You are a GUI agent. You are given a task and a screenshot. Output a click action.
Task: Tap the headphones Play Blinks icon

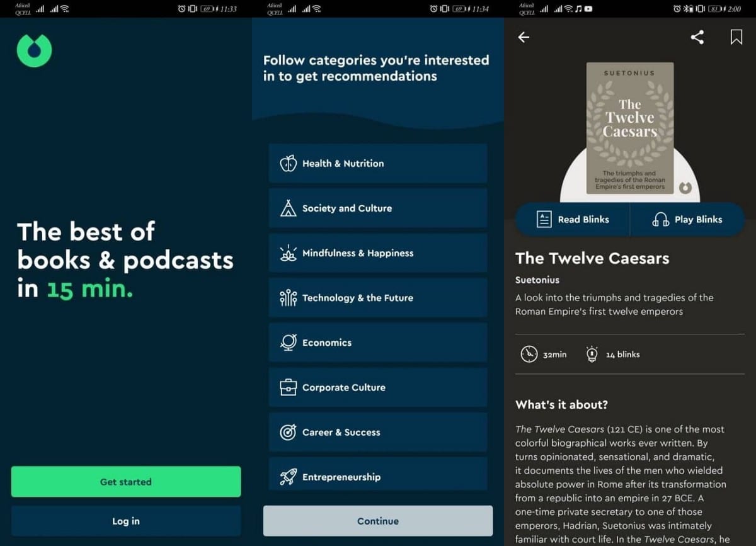(660, 219)
